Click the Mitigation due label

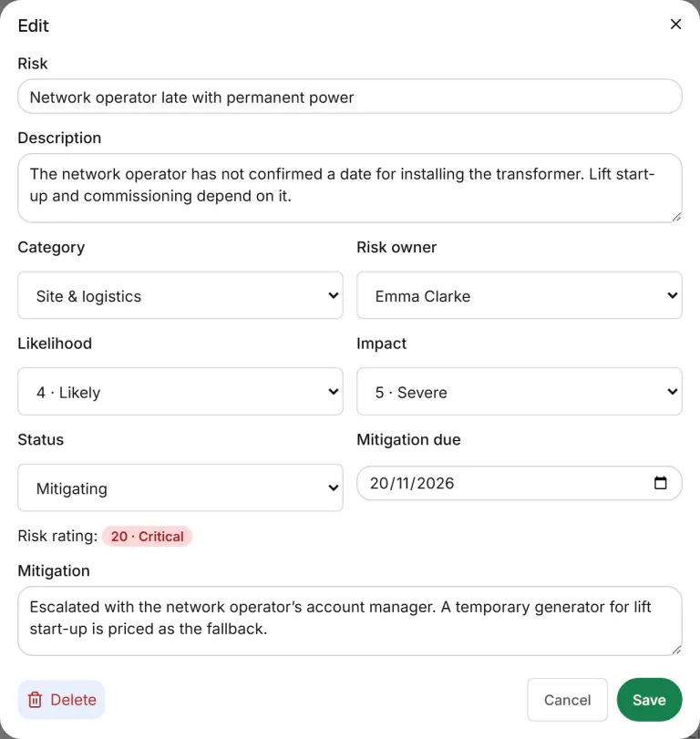pos(408,440)
